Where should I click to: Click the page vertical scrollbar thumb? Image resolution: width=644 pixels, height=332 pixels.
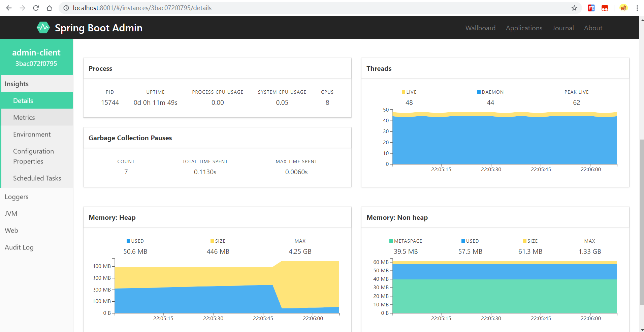tap(642, 222)
